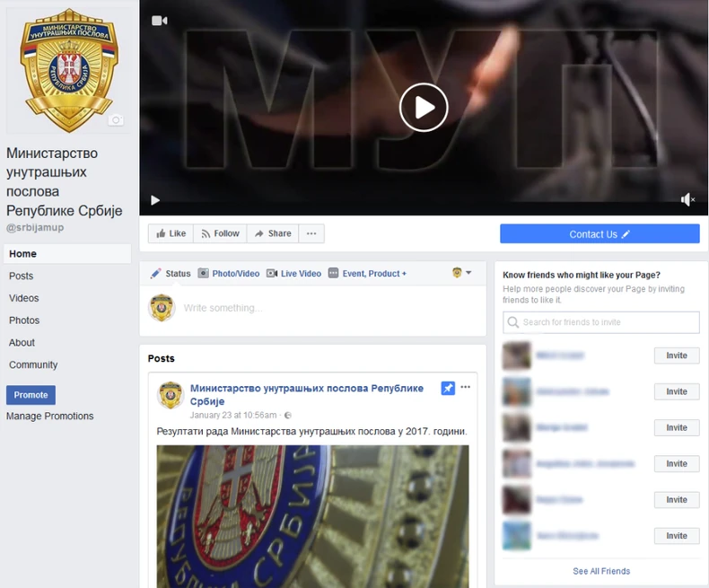Open more page options ellipsis button
Viewport: 709px width, 588px height.
pyautogui.click(x=311, y=233)
